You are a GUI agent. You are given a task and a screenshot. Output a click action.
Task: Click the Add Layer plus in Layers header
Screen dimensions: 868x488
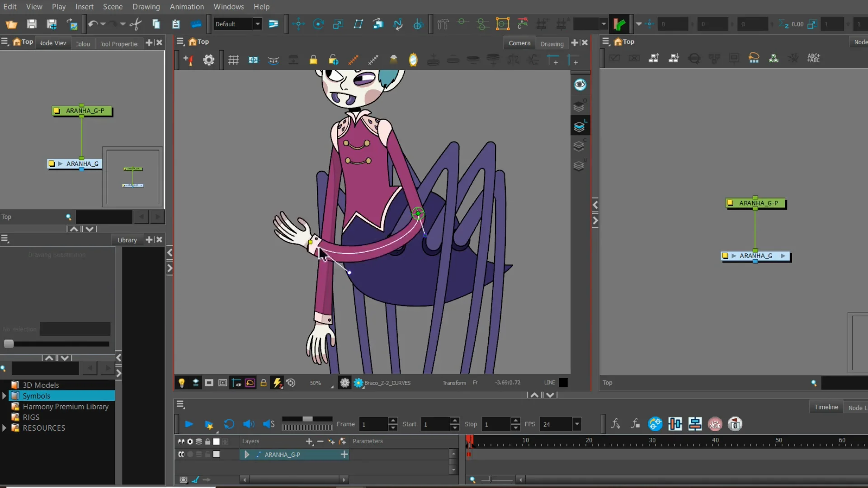click(x=309, y=441)
